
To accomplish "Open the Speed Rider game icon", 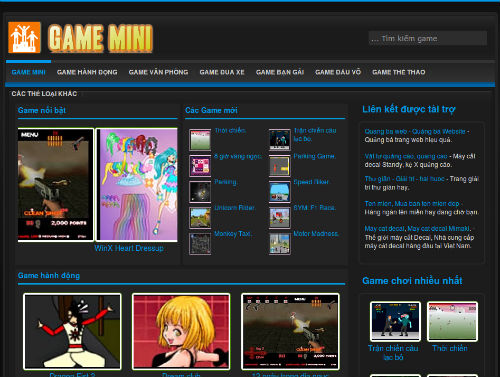I will (x=280, y=192).
